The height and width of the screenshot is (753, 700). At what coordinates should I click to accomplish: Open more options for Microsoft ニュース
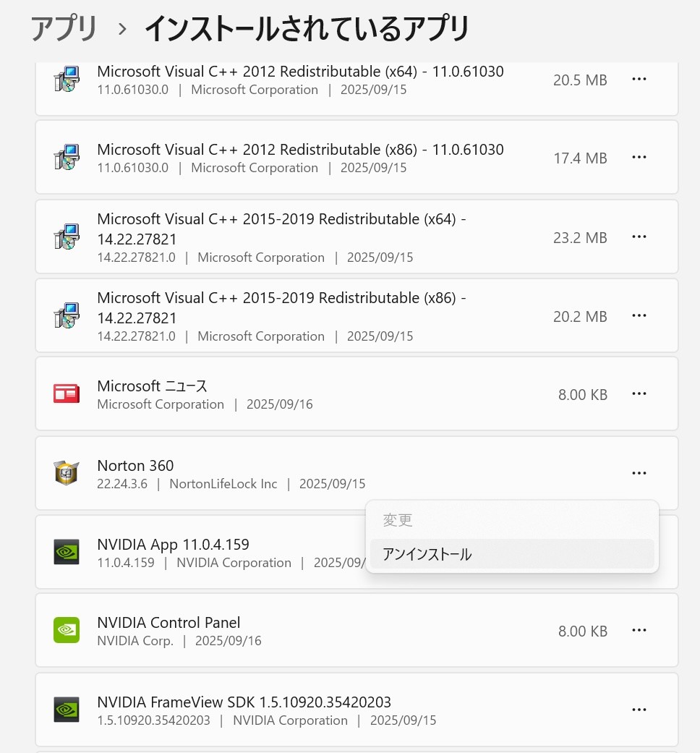639,394
